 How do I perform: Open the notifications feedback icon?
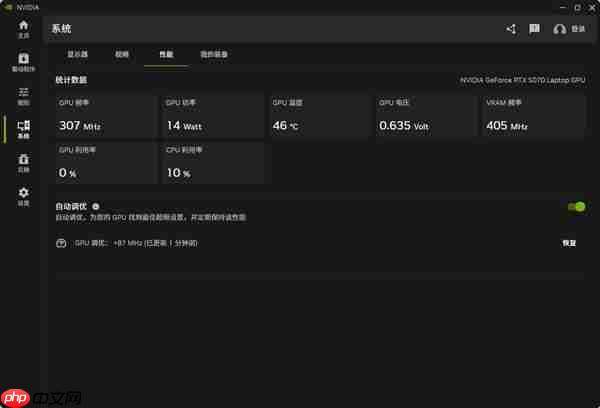[x=535, y=29]
